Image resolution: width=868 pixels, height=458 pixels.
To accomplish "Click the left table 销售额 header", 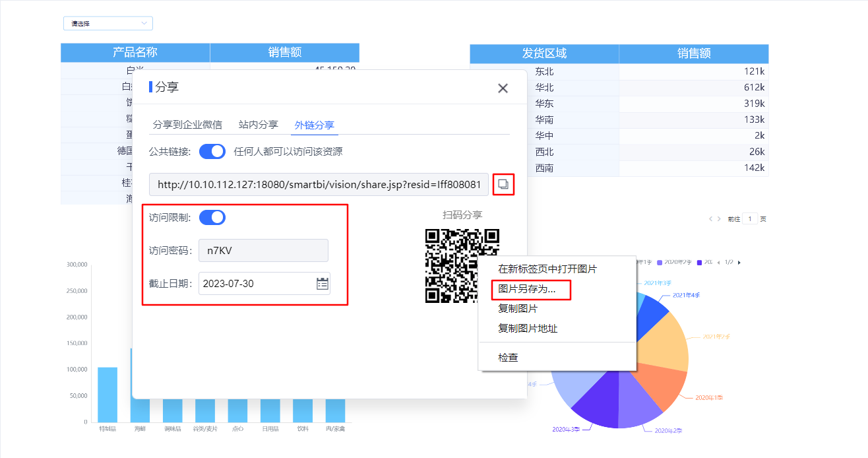I will coord(285,53).
